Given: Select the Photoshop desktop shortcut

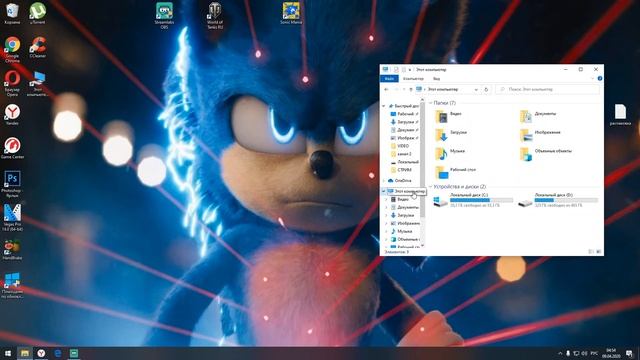Looking at the screenshot, I should tap(12, 184).
